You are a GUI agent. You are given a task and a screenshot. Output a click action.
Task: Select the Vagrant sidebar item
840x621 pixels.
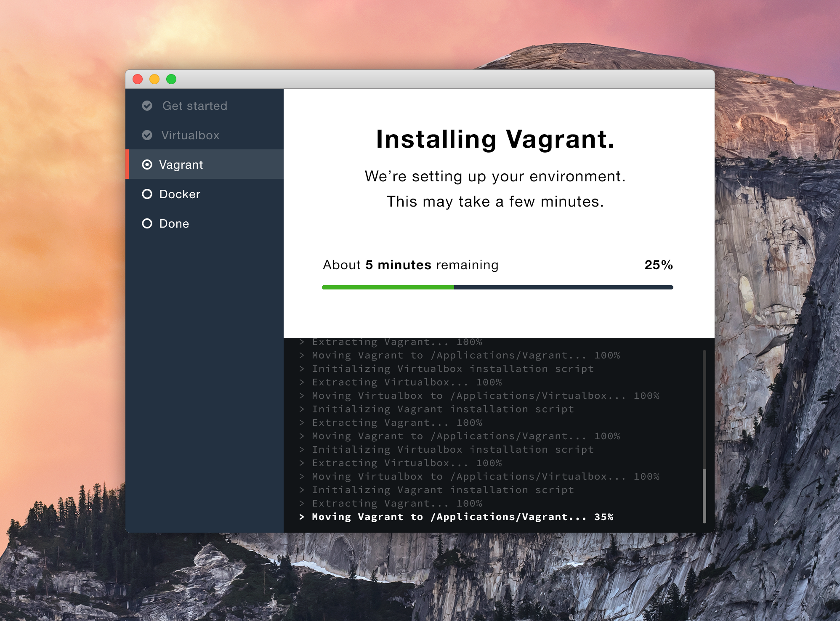[181, 165]
